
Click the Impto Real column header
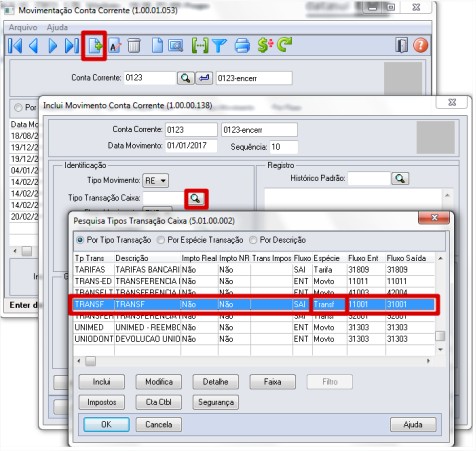click(199, 258)
